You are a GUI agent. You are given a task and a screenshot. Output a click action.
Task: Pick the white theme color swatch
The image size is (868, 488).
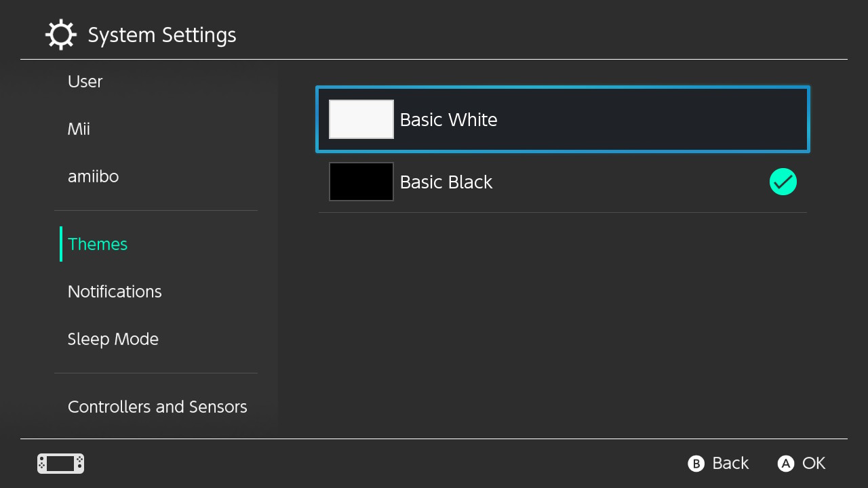click(x=361, y=119)
